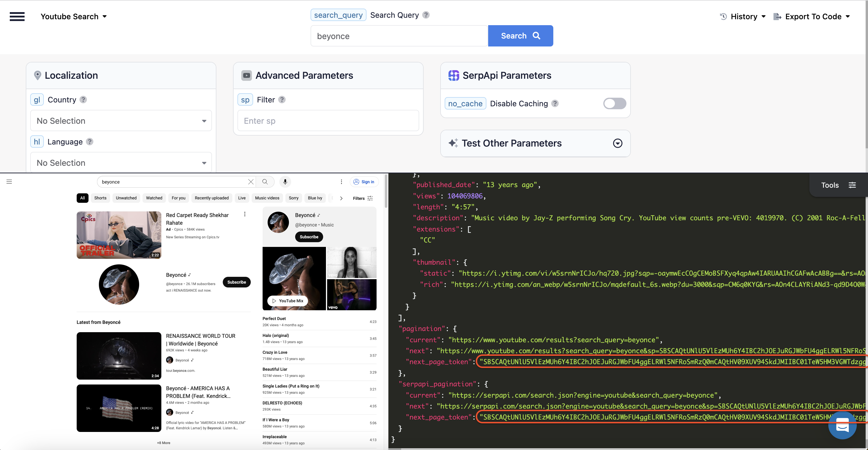Click the Export To Code icon

pos(777,16)
